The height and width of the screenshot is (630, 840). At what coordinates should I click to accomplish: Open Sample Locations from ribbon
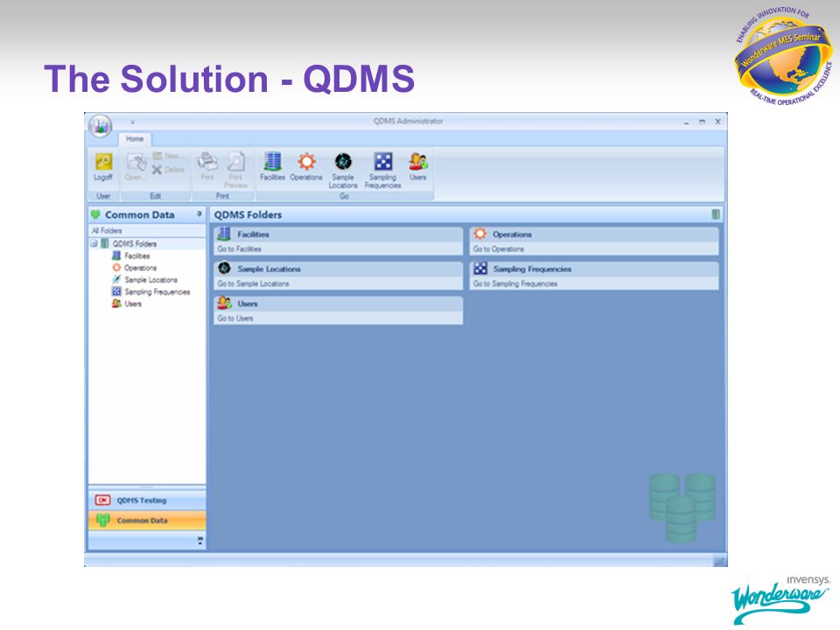(343, 169)
